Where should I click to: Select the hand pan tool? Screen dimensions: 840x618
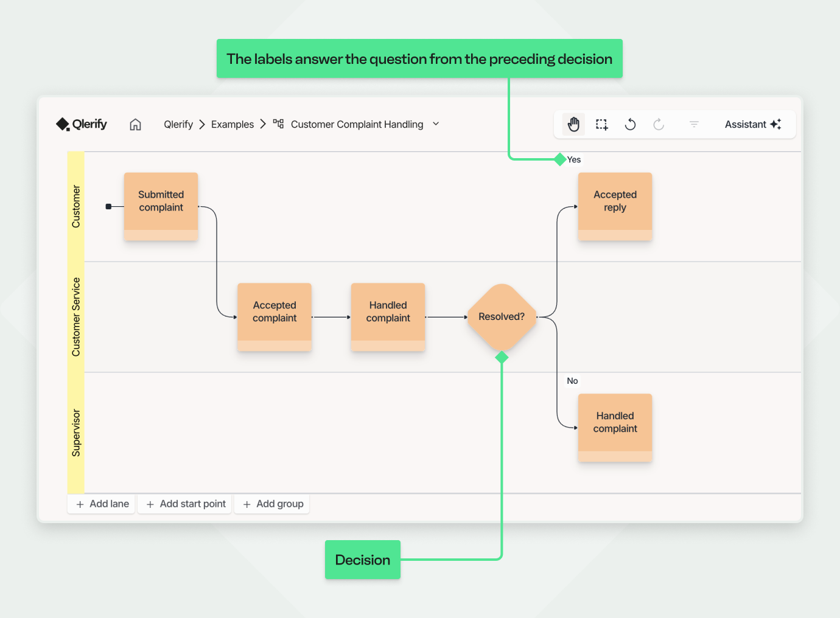(573, 124)
